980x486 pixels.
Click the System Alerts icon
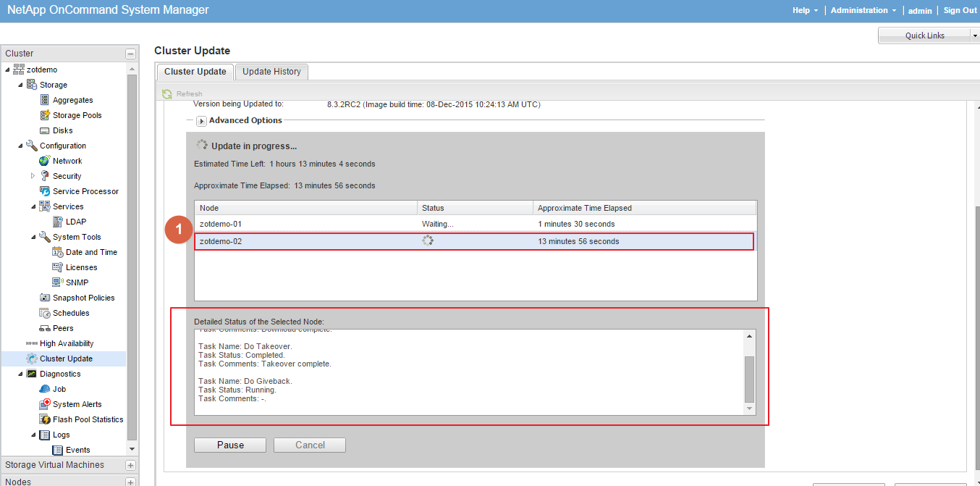point(45,404)
